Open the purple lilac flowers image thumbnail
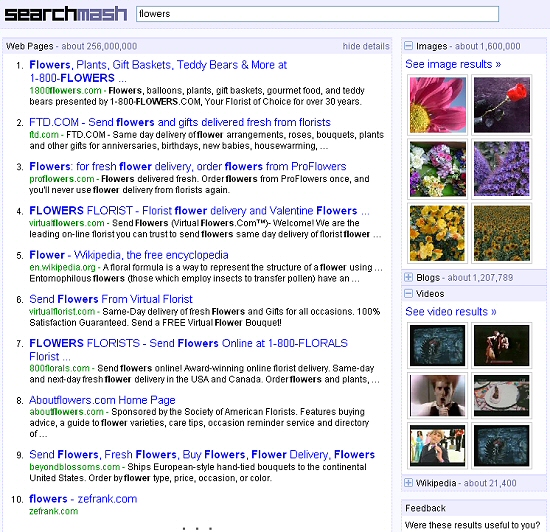Viewport: 550px width, 532px height. pos(502,169)
